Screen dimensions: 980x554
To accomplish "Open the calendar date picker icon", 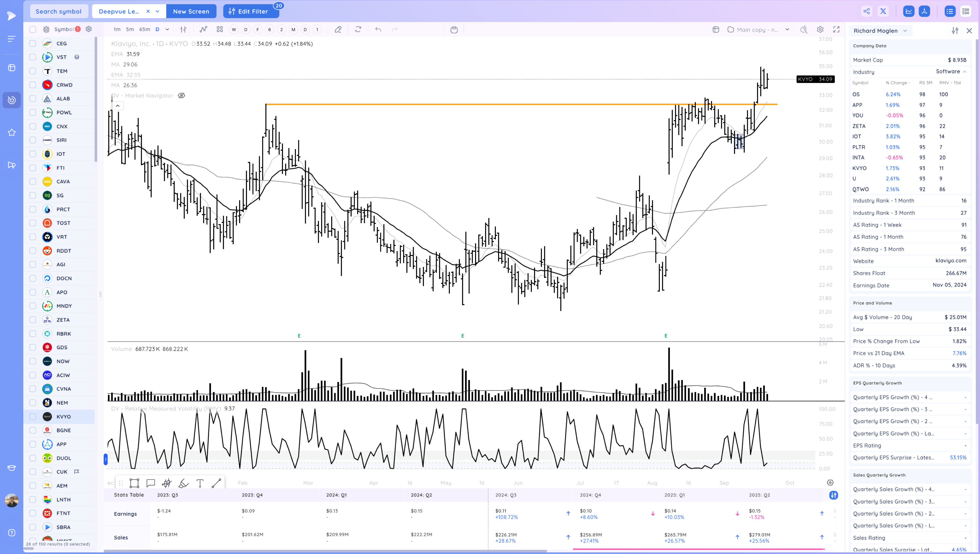I will tap(454, 30).
